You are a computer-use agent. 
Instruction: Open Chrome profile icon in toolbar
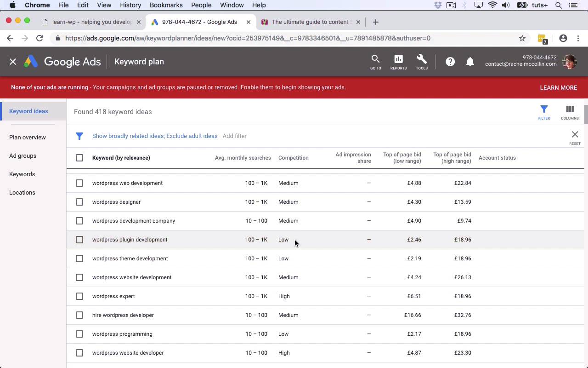[563, 38]
